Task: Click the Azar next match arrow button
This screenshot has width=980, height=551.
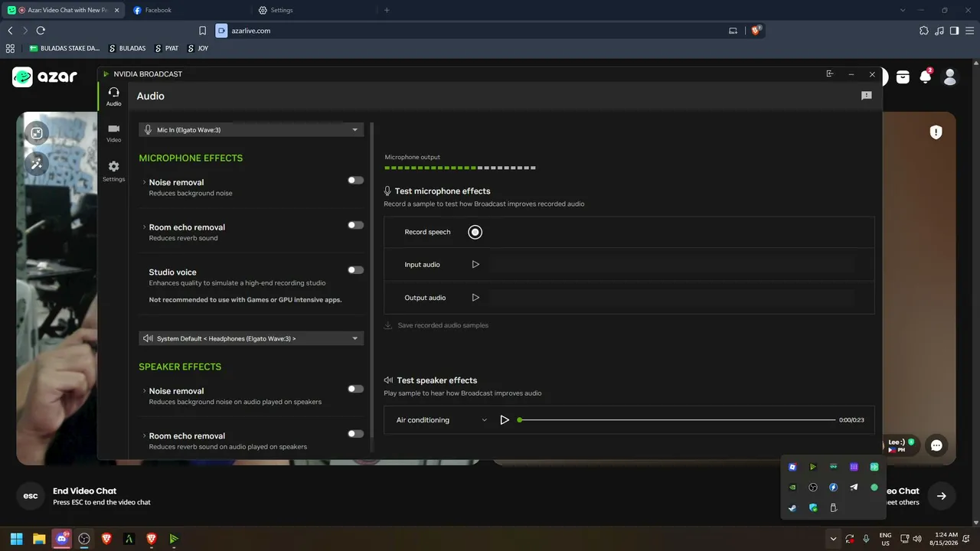Action: click(x=942, y=496)
